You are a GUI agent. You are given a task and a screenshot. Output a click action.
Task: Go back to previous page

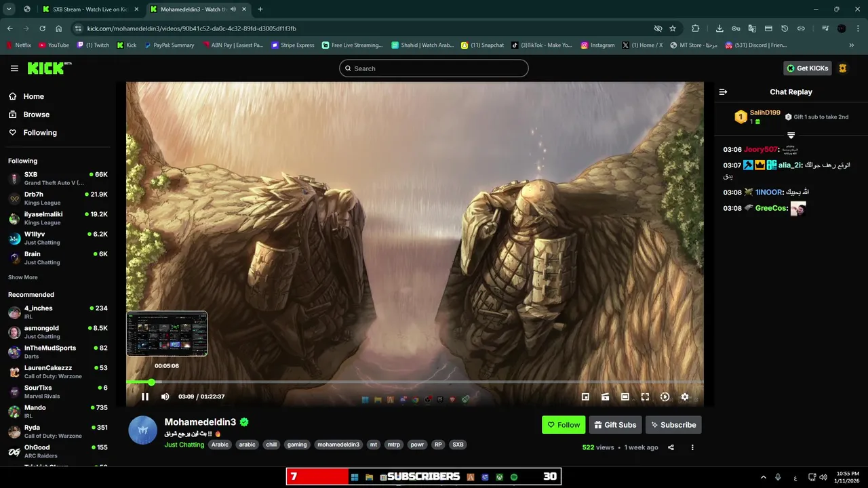(x=9, y=28)
